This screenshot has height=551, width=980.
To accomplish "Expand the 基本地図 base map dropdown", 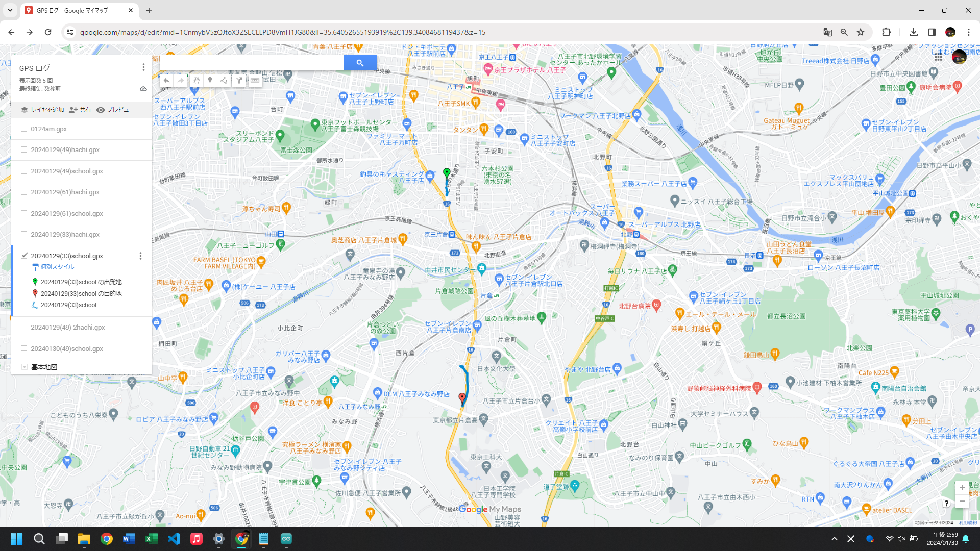I will pyautogui.click(x=24, y=367).
